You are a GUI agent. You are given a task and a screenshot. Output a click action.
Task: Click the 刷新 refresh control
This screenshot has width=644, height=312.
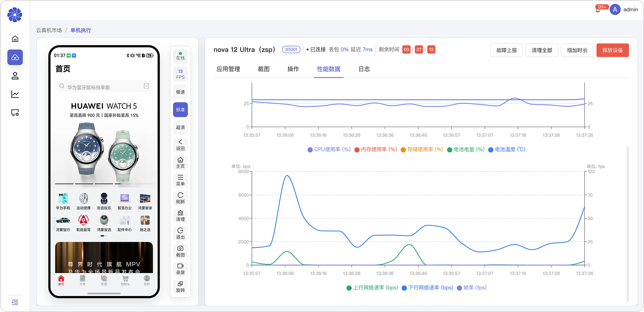tap(180, 198)
